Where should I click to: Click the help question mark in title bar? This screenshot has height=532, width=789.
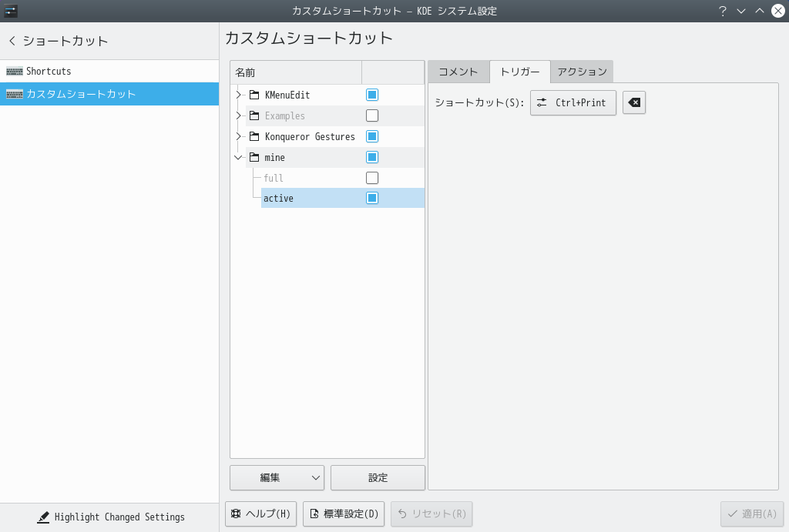pos(723,11)
